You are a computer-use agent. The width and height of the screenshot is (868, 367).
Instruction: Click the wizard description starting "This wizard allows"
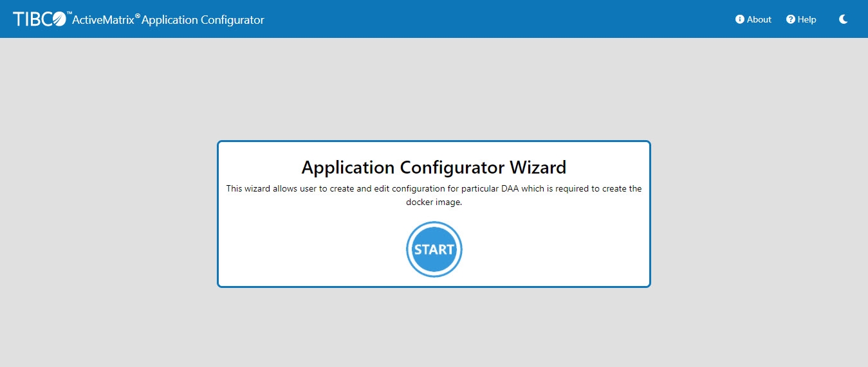(x=434, y=195)
